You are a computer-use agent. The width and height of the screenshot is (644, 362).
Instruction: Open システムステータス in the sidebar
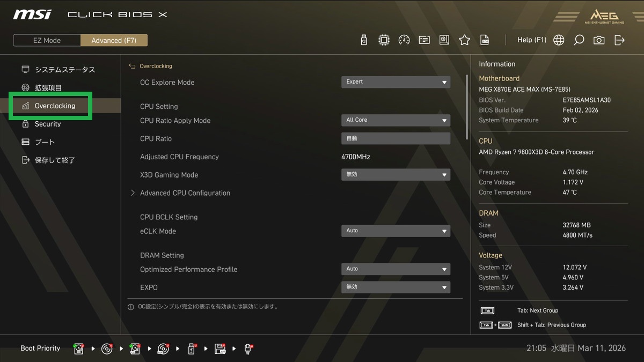click(x=64, y=70)
